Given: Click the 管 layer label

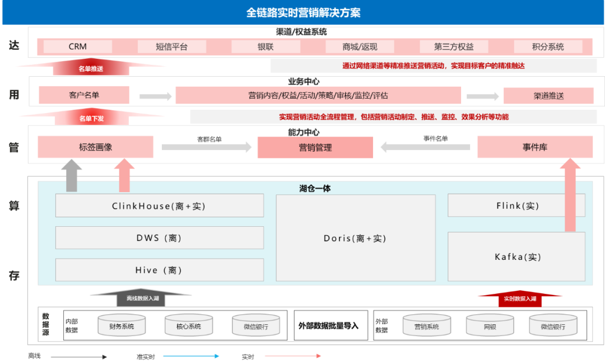Looking at the screenshot, I should [x=14, y=147].
